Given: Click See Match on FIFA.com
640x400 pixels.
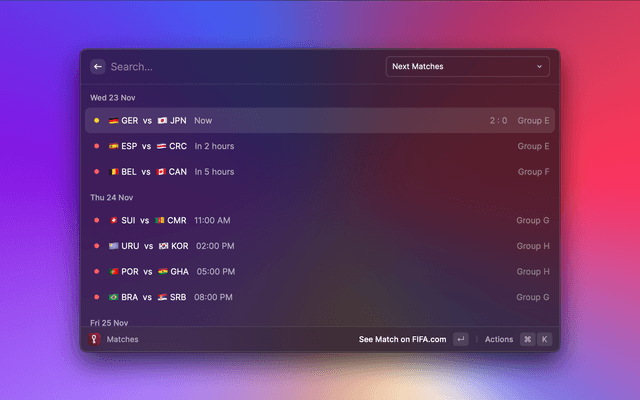Looking at the screenshot, I should tap(402, 339).
